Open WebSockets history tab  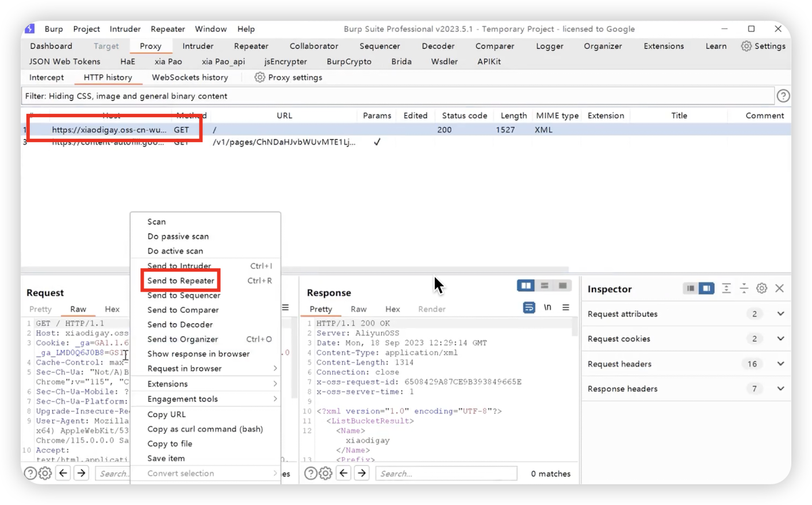190,77
